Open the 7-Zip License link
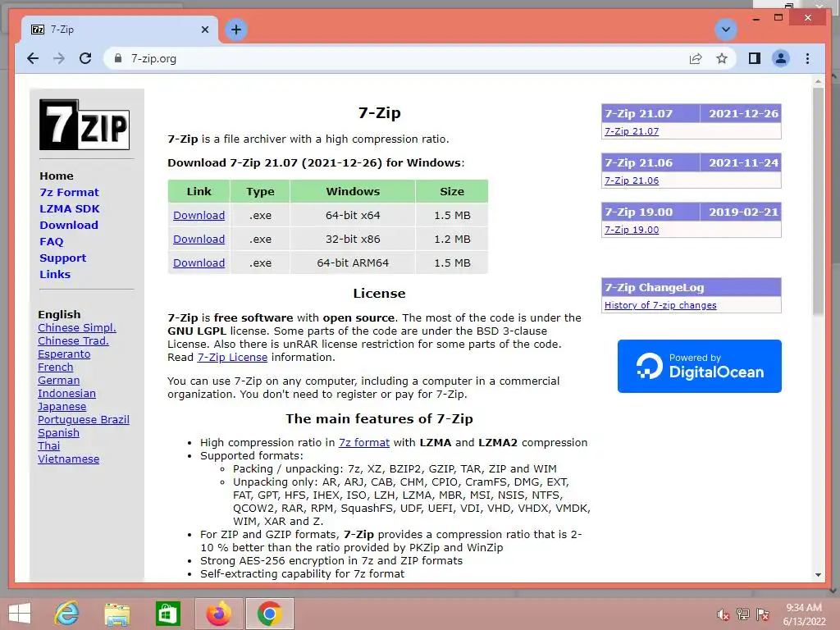 coord(232,358)
